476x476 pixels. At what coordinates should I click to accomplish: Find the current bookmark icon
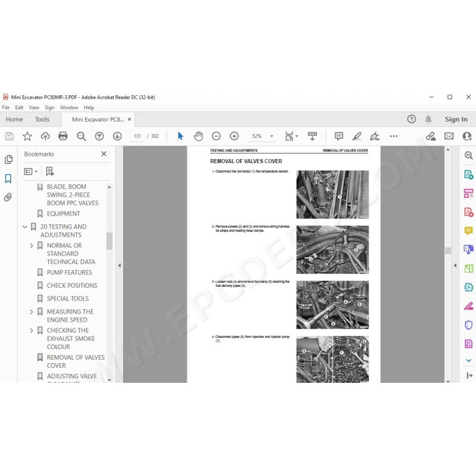50,171
